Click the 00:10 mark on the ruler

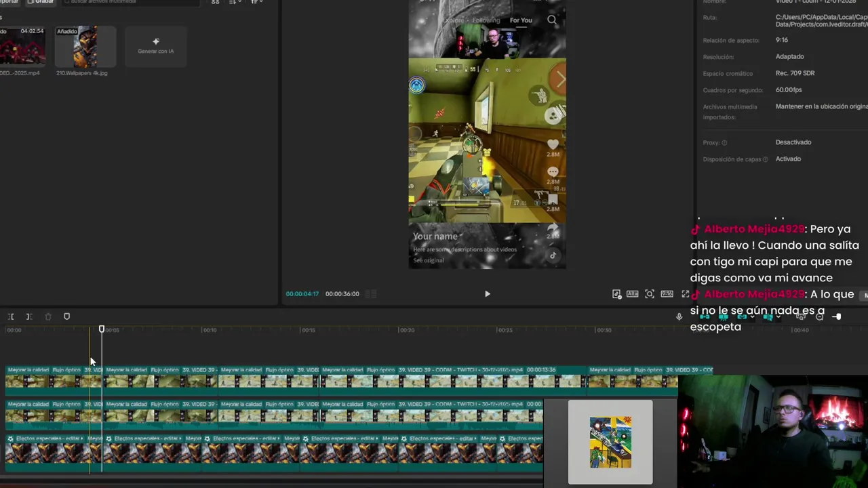(210, 330)
